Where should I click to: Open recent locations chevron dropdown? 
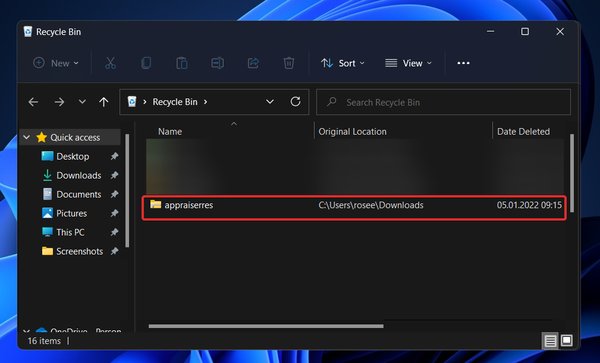click(x=82, y=102)
